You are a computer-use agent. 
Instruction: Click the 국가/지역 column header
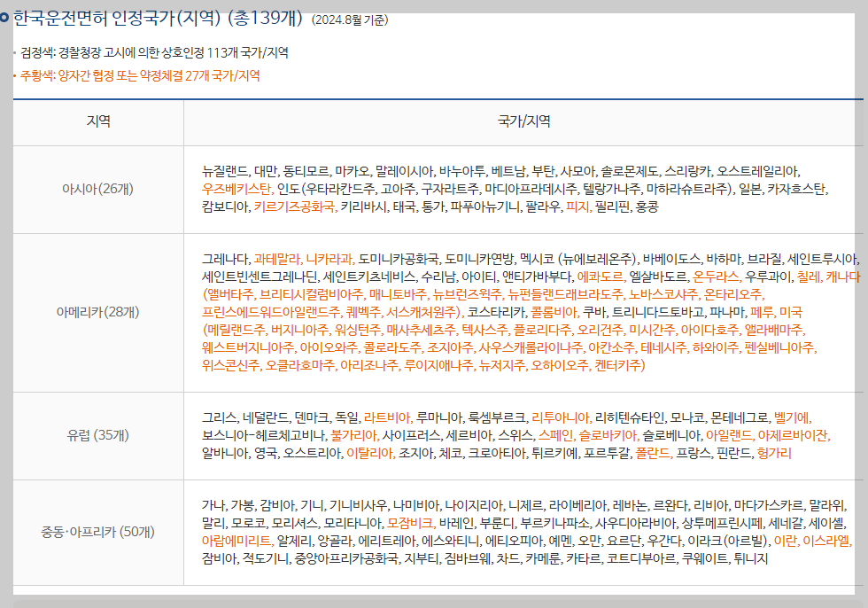[523, 123]
